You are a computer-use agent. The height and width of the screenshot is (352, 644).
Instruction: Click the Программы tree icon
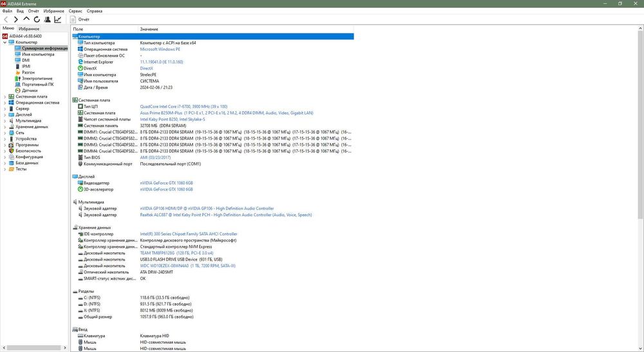[x=11, y=145]
